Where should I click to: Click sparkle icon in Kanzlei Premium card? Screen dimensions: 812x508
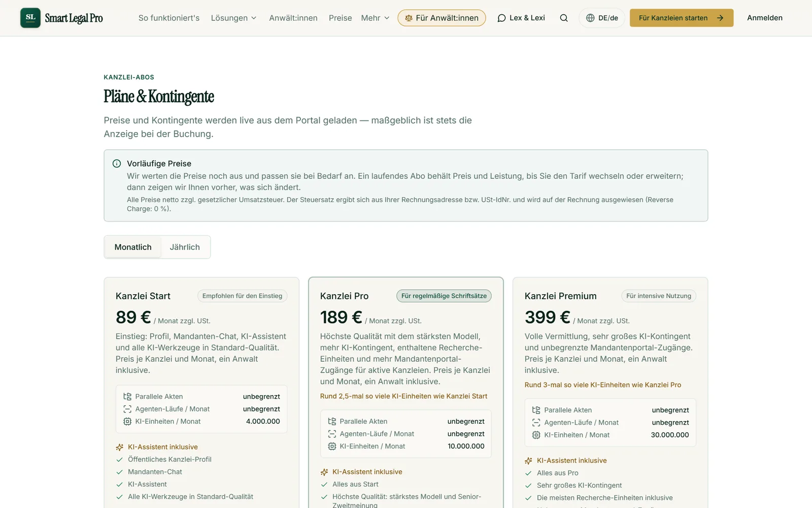click(x=529, y=461)
